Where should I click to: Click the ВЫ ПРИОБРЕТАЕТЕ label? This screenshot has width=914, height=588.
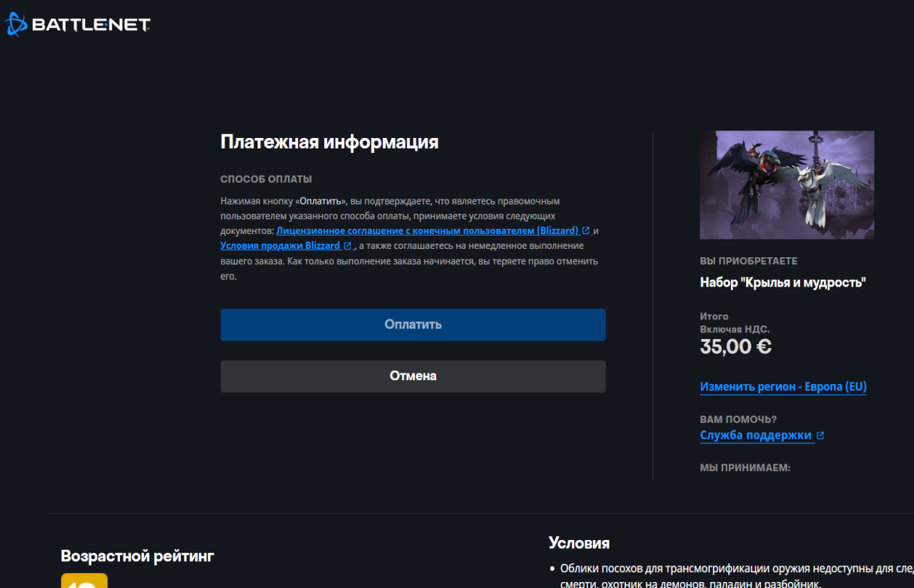pos(749,261)
